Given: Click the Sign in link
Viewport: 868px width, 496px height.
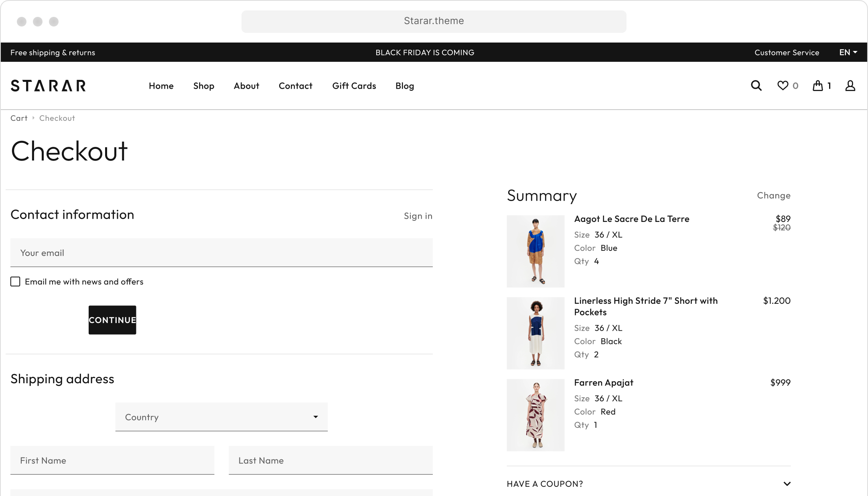Looking at the screenshot, I should pyautogui.click(x=418, y=216).
